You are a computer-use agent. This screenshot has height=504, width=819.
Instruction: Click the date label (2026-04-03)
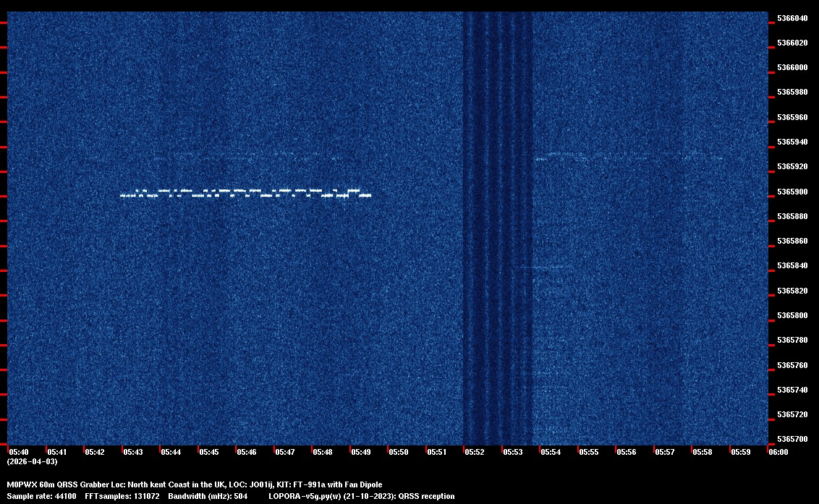pos(32,461)
